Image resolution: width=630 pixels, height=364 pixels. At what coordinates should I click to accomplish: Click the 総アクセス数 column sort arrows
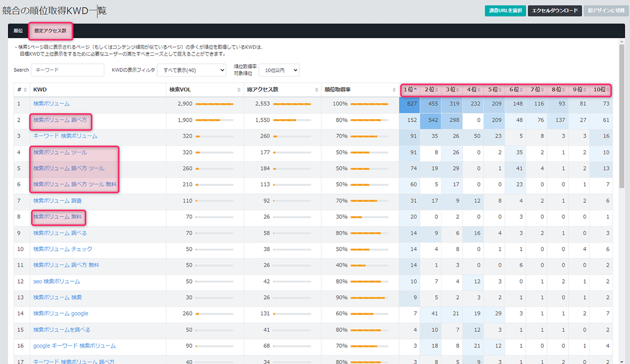317,90
